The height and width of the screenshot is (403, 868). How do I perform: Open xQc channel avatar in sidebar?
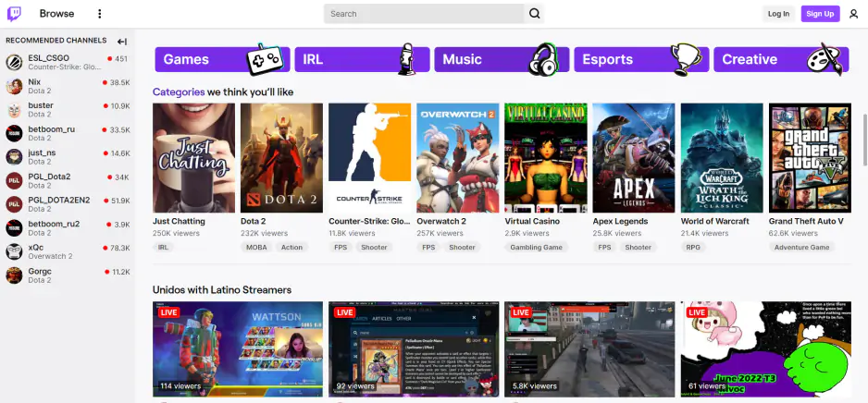(x=14, y=251)
